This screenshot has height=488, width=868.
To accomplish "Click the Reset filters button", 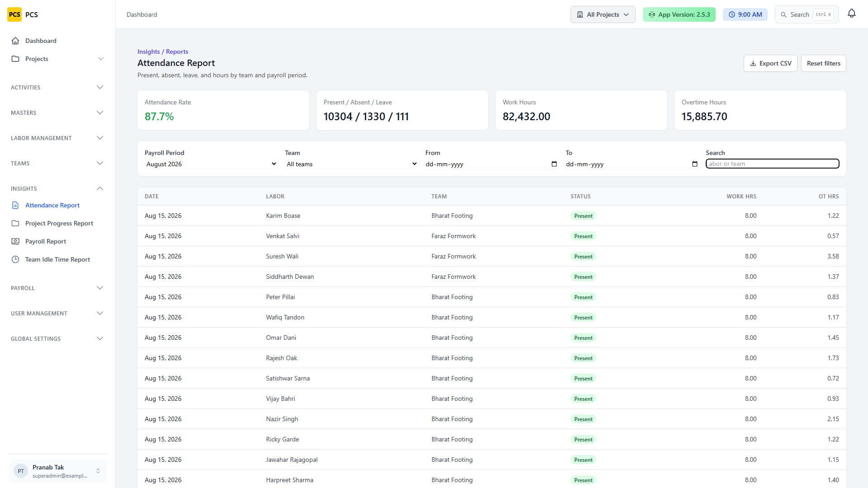I will [x=823, y=63].
